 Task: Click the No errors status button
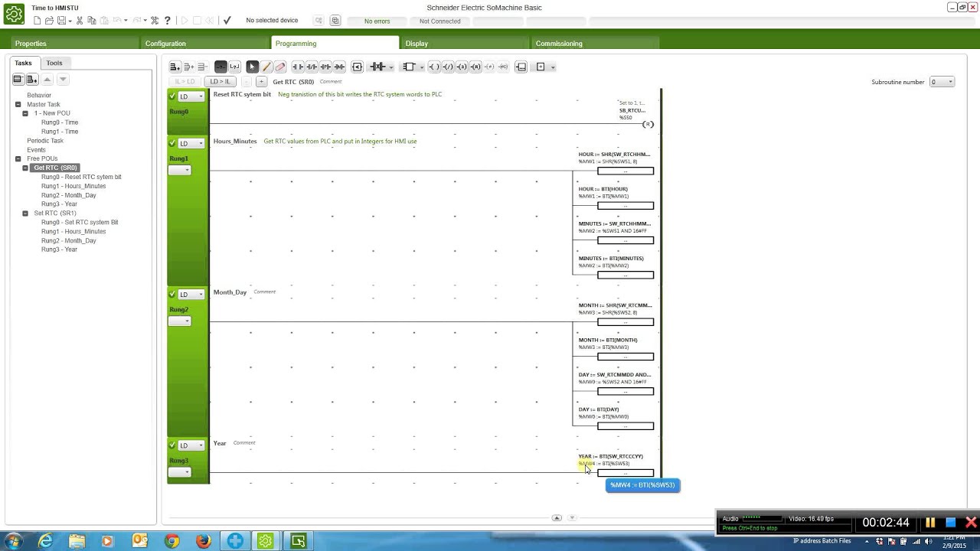click(377, 21)
